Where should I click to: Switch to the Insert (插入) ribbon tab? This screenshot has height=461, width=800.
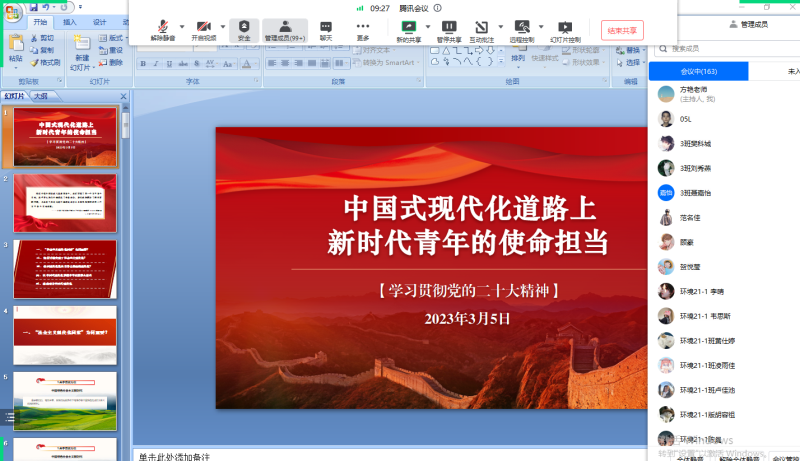coord(69,21)
